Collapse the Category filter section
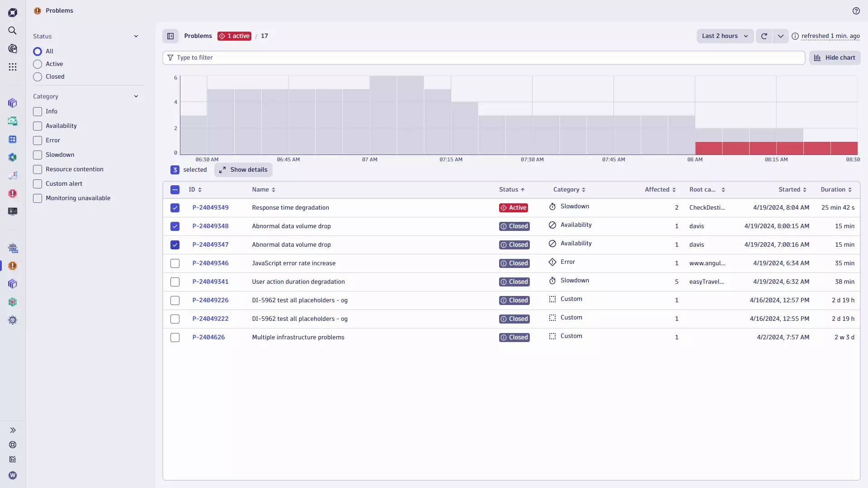The image size is (868, 488). pos(136,96)
